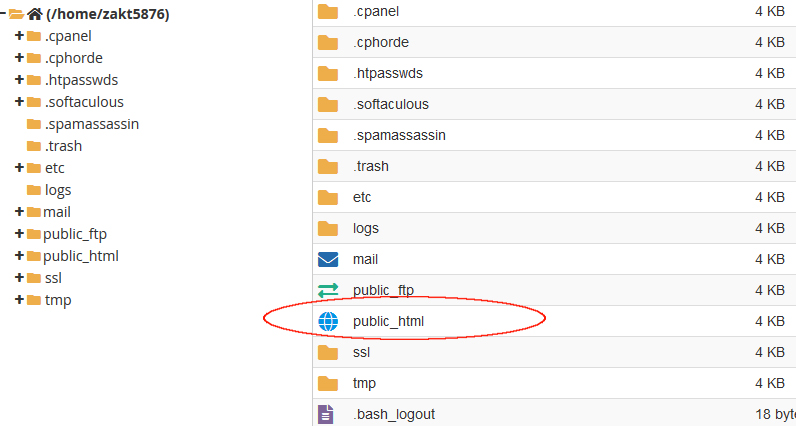796x426 pixels.
Task: Click the .cpanel folder icon in file list
Action: [x=328, y=11]
